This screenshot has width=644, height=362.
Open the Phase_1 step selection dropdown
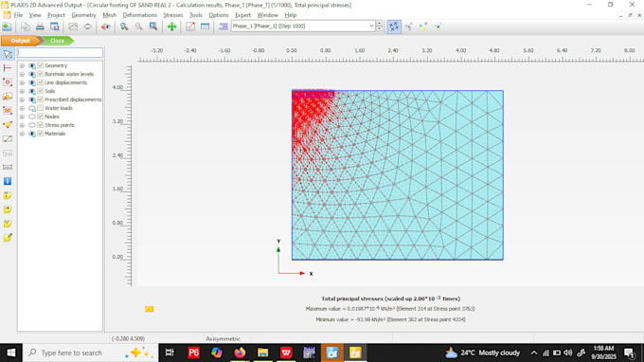(371, 26)
